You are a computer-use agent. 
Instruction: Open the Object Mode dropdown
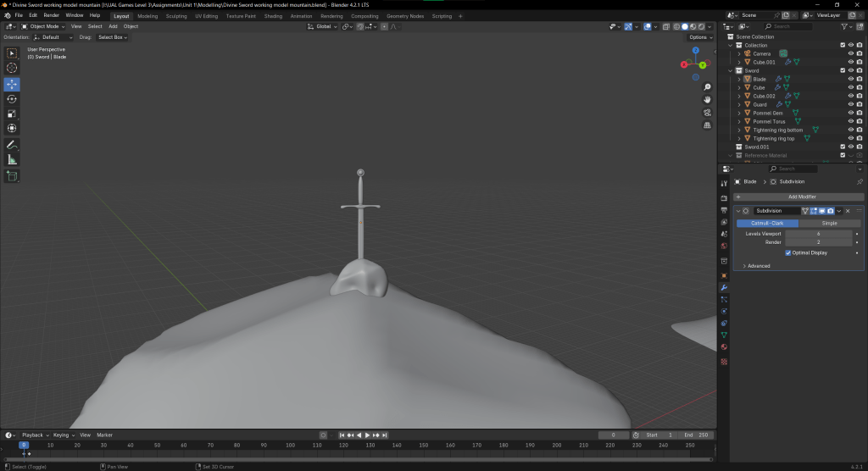point(45,26)
